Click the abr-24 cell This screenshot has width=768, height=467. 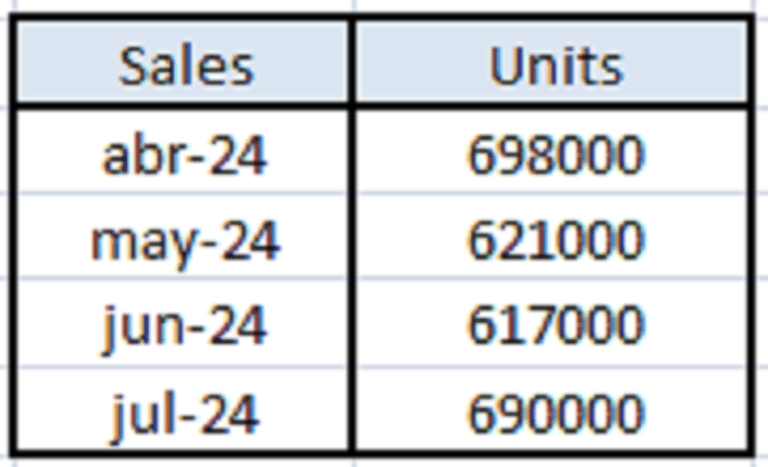(185, 156)
